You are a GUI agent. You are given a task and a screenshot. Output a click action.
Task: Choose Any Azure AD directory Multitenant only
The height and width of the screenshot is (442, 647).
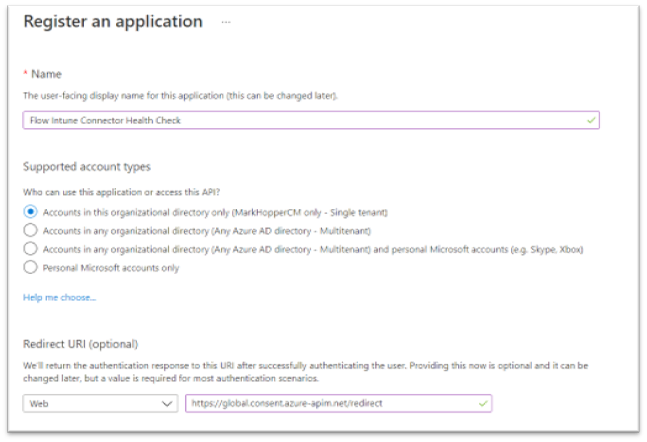click(30, 230)
